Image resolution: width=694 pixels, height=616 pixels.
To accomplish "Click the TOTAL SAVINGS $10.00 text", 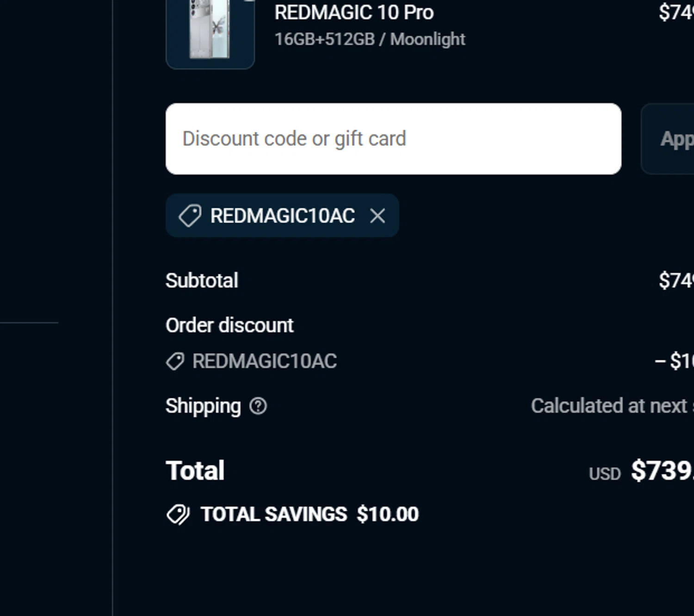I will (310, 514).
